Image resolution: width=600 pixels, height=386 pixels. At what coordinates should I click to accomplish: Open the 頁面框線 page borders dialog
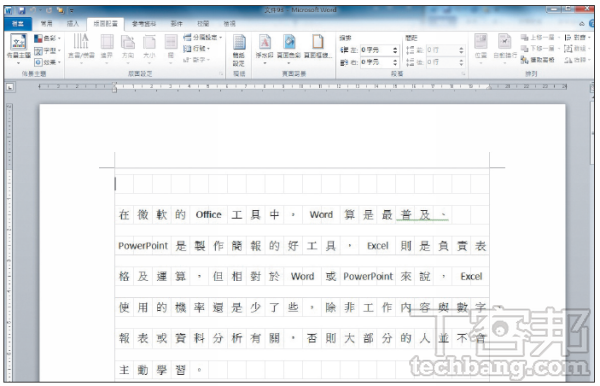318,47
